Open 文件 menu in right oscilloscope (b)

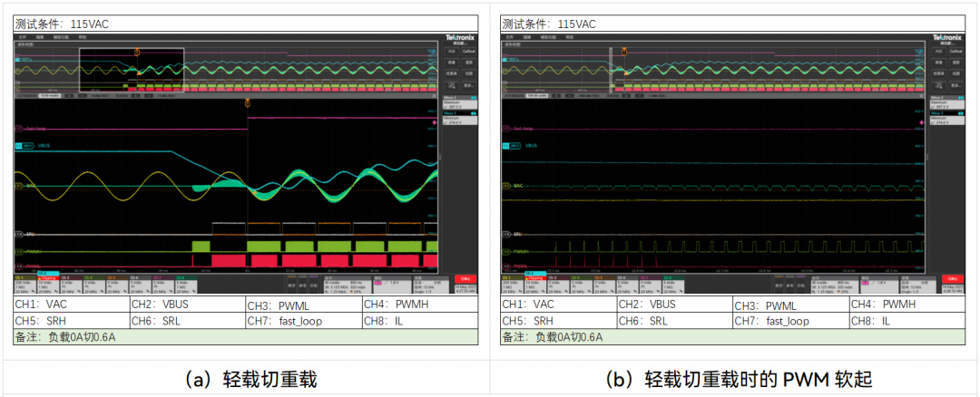511,37
